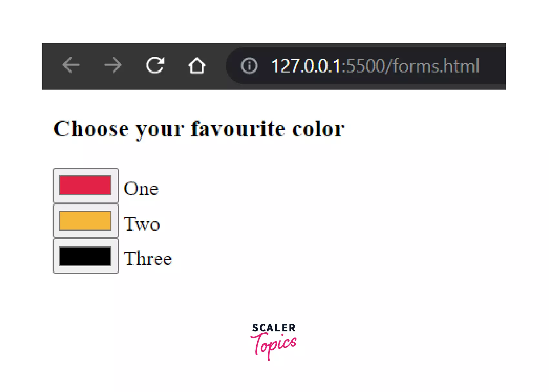Click the label "One"
549x392 pixels.
pyautogui.click(x=141, y=189)
